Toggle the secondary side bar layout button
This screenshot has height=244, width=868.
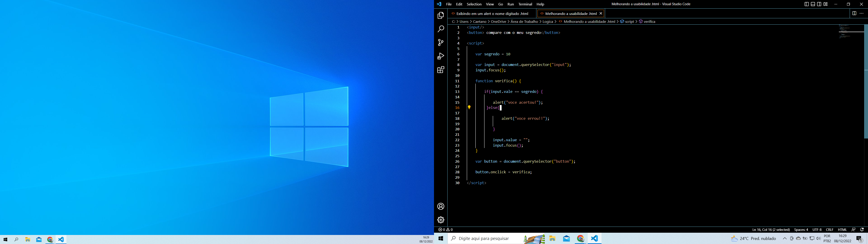(819, 4)
